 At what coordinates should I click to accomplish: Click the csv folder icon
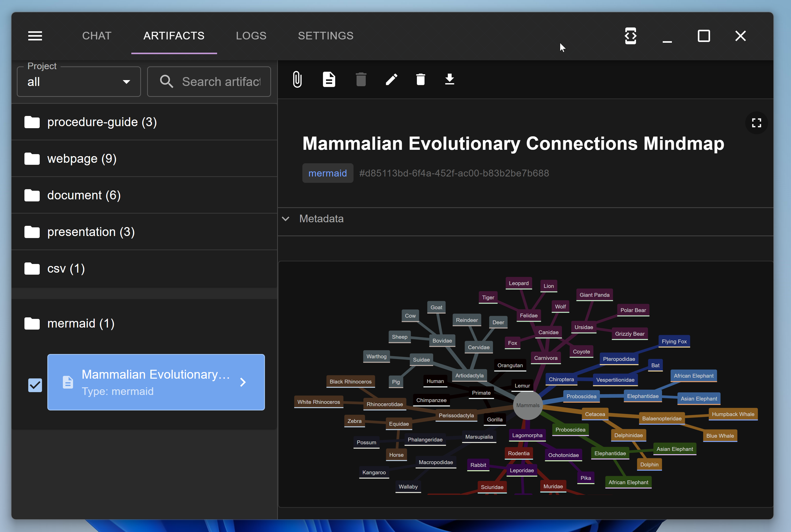pos(32,269)
